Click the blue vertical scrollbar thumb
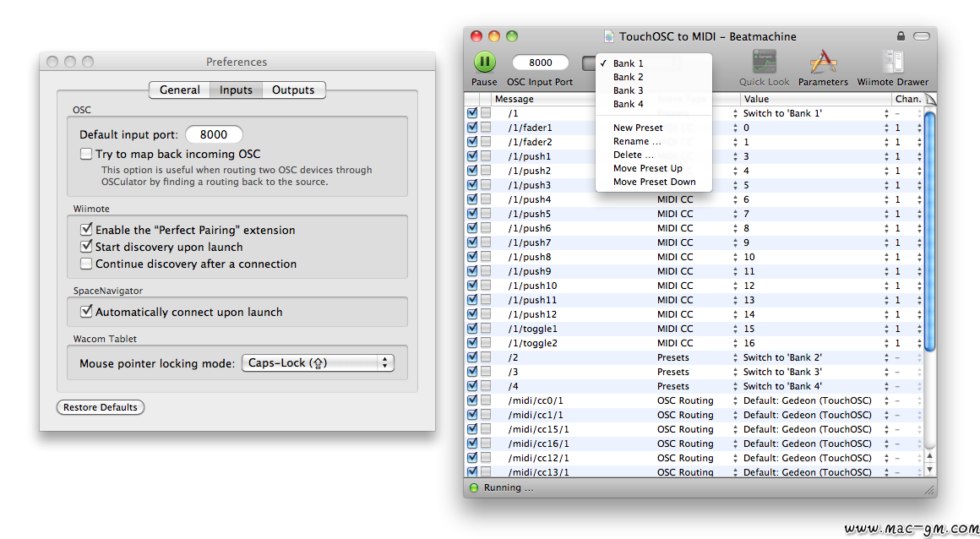 pos(929,231)
